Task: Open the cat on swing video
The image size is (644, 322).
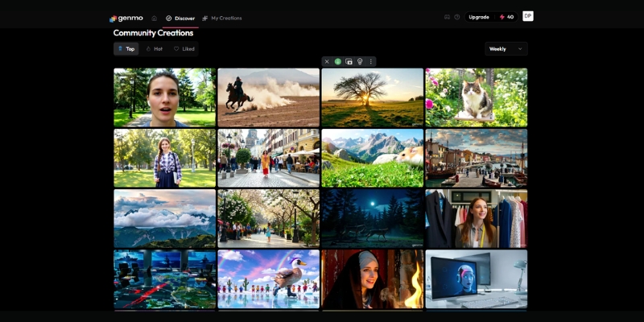Action: click(x=477, y=97)
